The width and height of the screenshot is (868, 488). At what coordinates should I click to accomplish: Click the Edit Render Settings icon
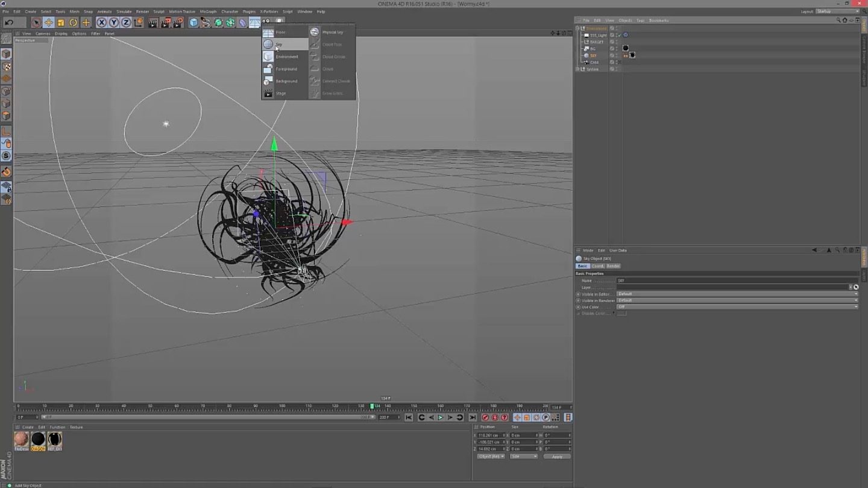[x=178, y=22]
